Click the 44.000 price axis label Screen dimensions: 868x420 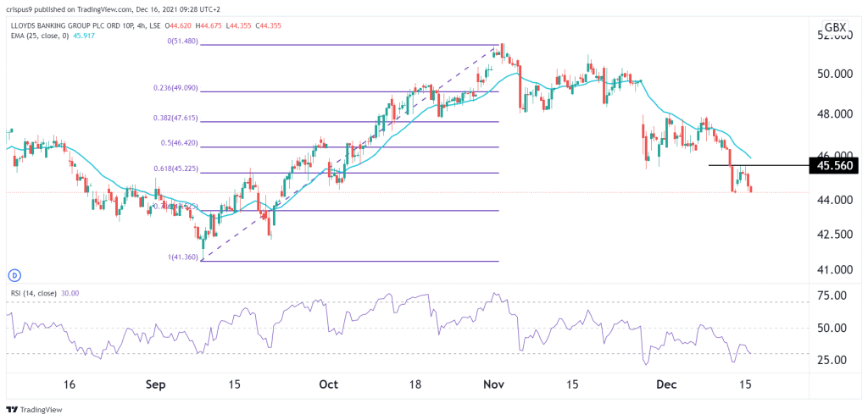(836, 200)
